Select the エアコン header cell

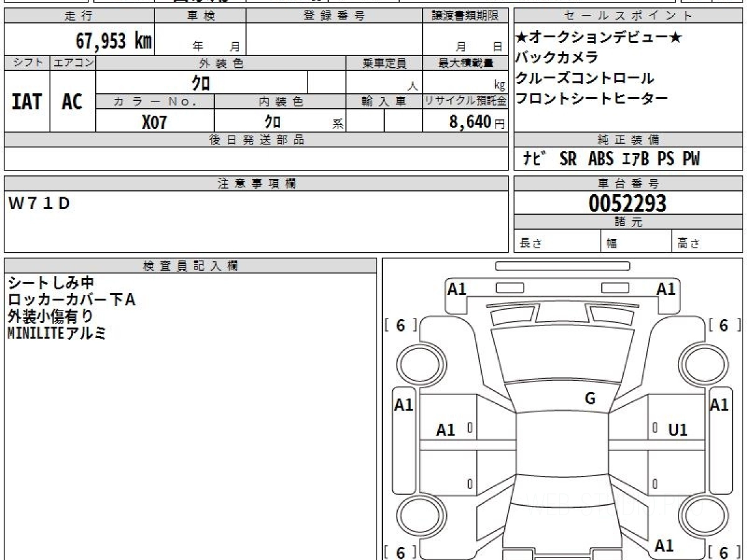tap(73, 63)
